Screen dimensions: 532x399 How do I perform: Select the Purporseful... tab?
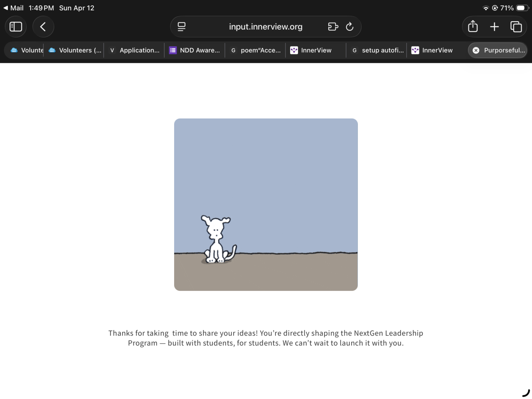click(x=498, y=50)
